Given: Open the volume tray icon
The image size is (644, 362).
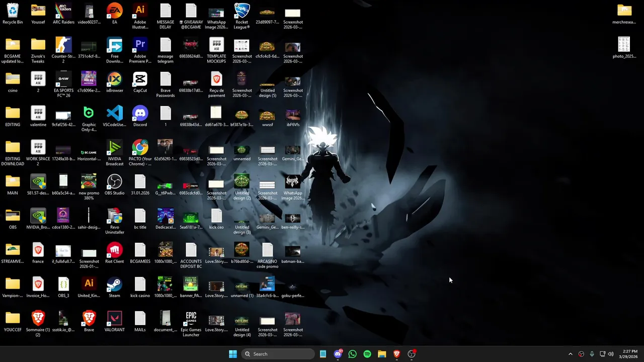Looking at the screenshot, I should pyautogui.click(x=611, y=354).
